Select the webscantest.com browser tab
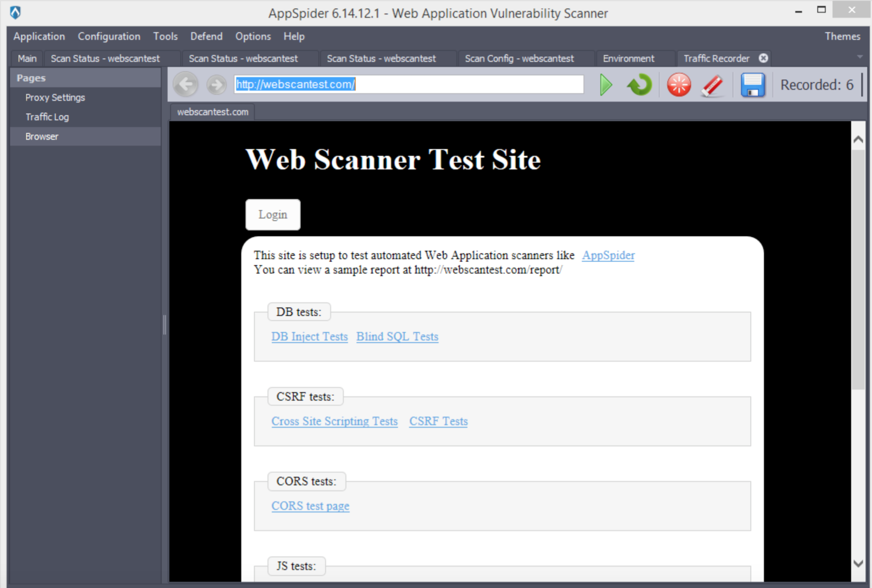 (x=213, y=112)
